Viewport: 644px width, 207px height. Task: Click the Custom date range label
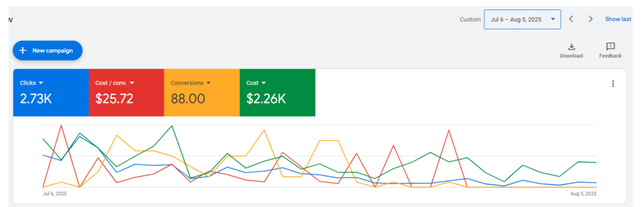(x=470, y=20)
